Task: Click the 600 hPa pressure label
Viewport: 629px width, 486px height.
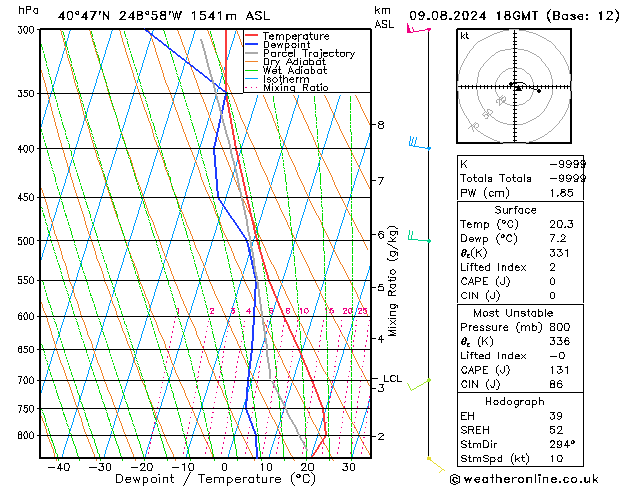Action: [28, 316]
